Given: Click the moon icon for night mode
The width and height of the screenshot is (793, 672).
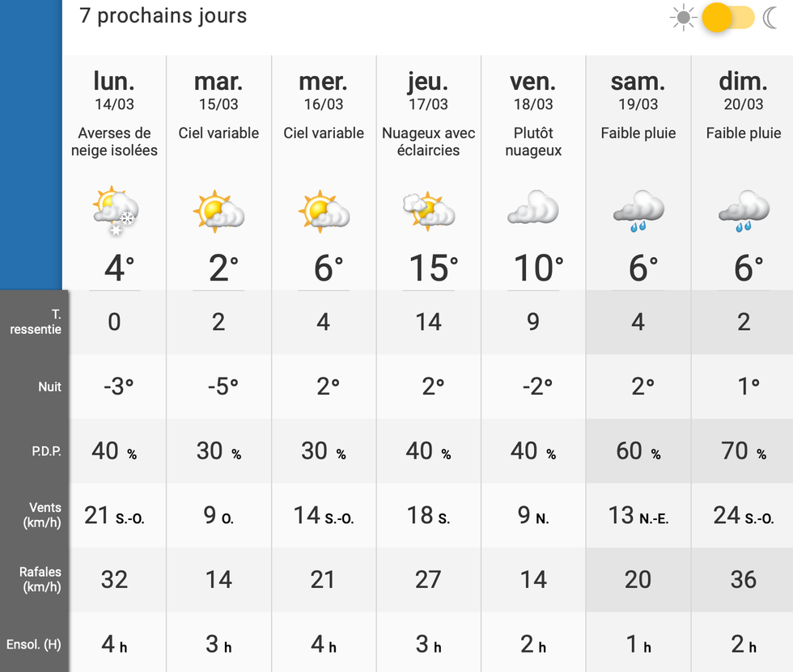Looking at the screenshot, I should point(771,18).
